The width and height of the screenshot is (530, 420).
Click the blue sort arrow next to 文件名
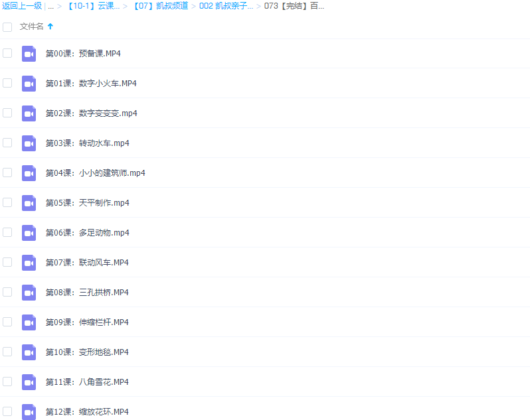tap(50, 27)
